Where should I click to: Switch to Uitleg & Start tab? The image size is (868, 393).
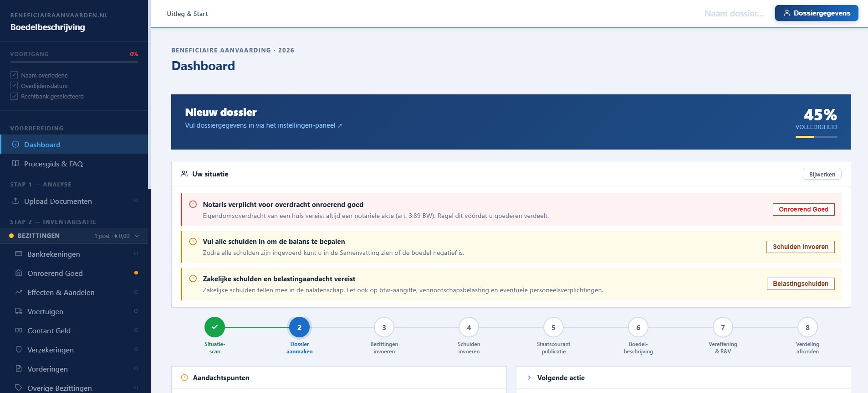coord(187,14)
